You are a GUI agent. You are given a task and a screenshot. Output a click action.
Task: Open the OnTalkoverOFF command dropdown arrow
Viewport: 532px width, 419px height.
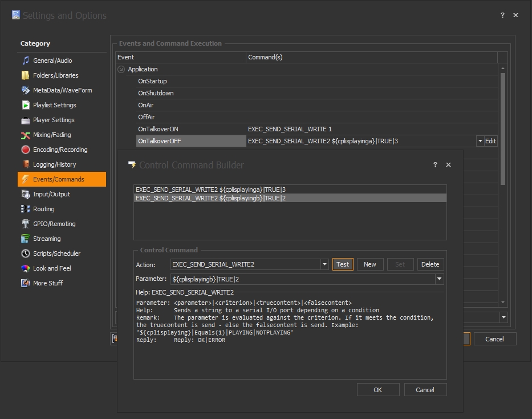480,141
